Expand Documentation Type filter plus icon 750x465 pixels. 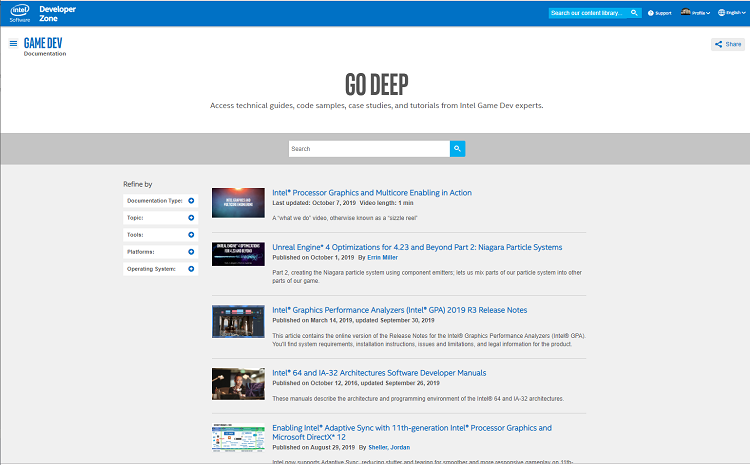point(191,201)
